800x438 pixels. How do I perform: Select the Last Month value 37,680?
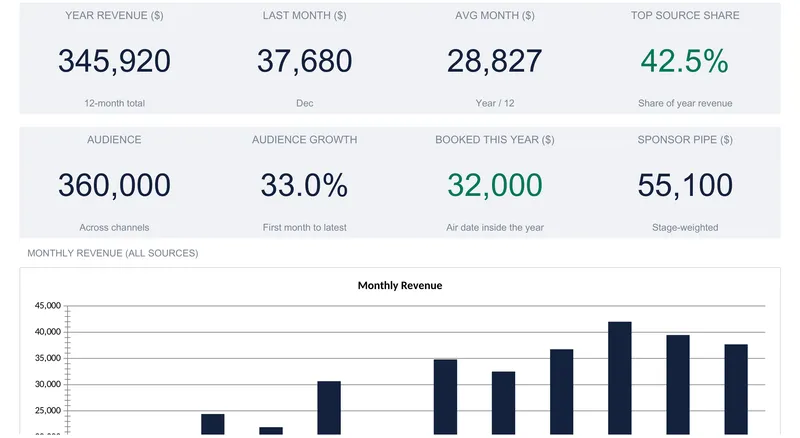point(305,61)
